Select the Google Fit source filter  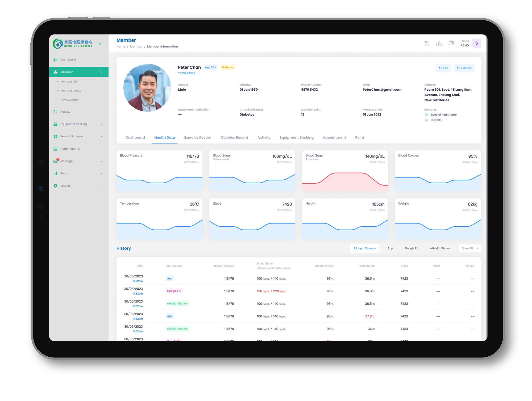(411, 248)
